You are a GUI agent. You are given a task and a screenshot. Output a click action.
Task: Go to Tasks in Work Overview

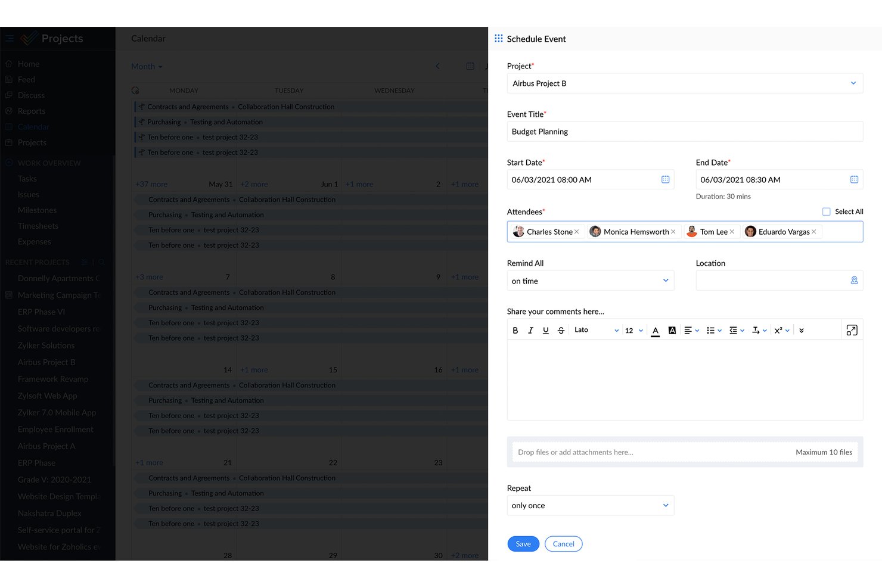tap(27, 179)
